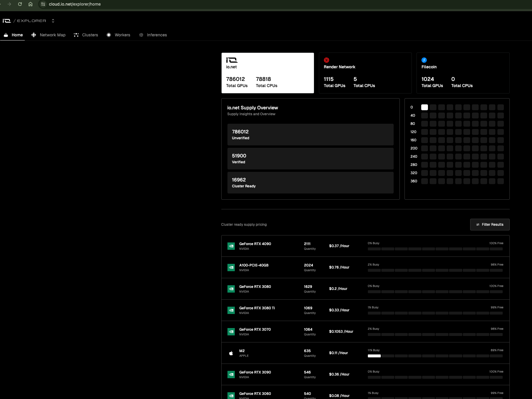
Task: Click the $0.76 /Hour price
Action: click(339, 267)
